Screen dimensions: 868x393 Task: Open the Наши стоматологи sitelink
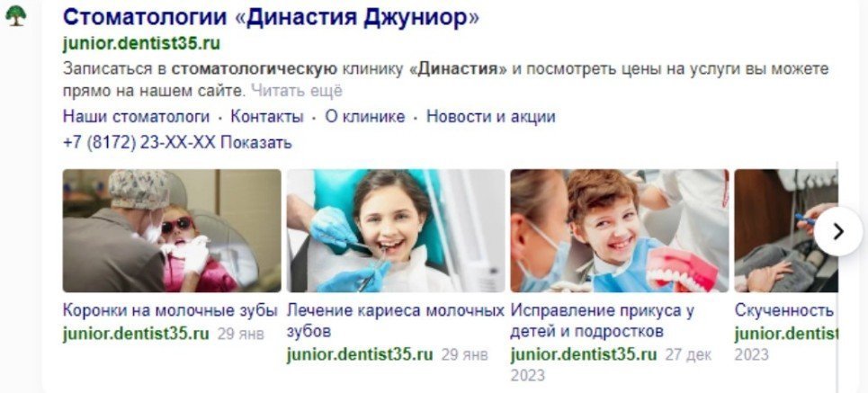click(x=136, y=117)
